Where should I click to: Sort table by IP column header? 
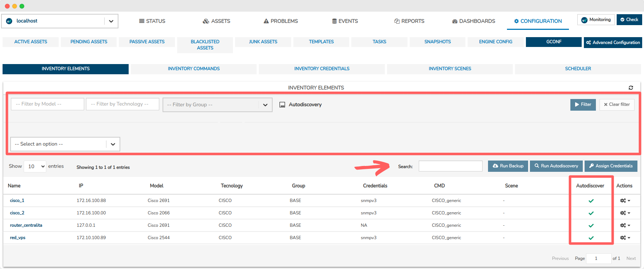(81, 186)
